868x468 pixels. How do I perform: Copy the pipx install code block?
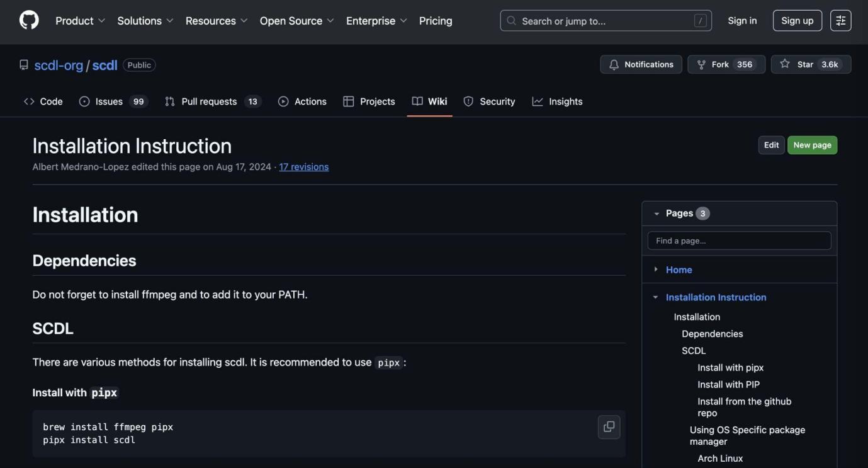point(609,427)
